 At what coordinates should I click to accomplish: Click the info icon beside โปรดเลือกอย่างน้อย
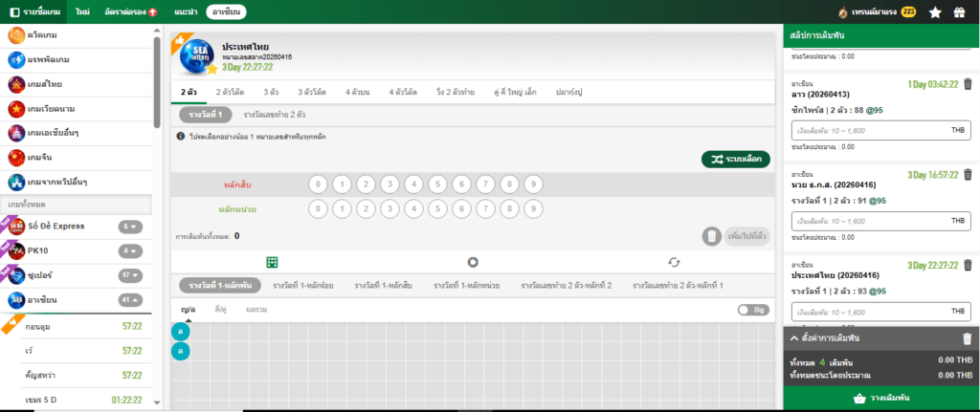coord(181,136)
